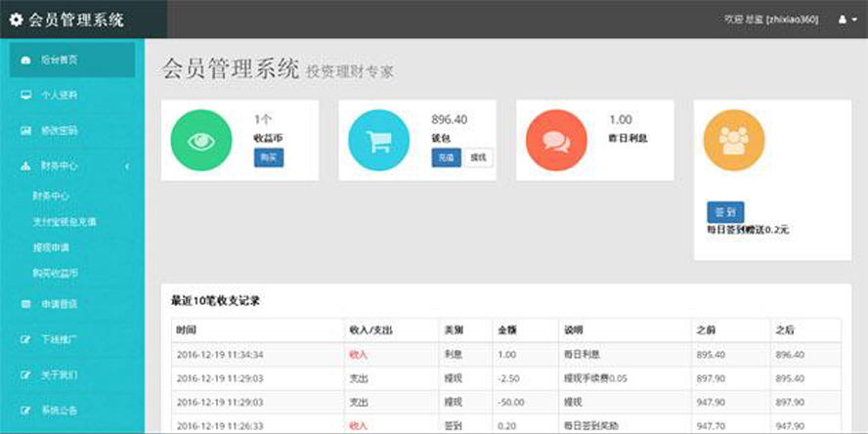This screenshot has height=434, width=868.
Task: Click the 895.40 之前 value in 利息 row
Action: pos(711,355)
